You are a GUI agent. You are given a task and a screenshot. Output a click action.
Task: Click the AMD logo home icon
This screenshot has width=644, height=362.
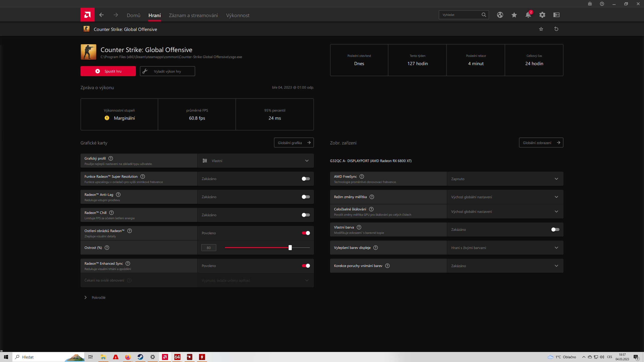coord(87,15)
